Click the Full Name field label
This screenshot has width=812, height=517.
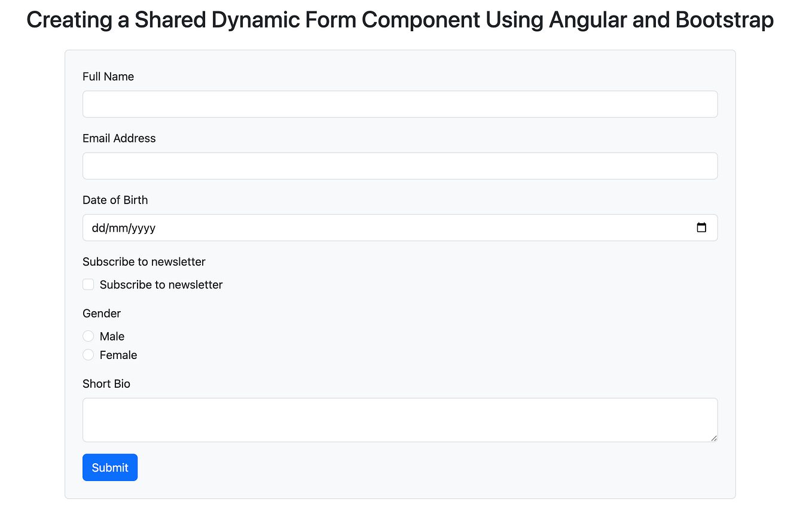[x=108, y=77]
